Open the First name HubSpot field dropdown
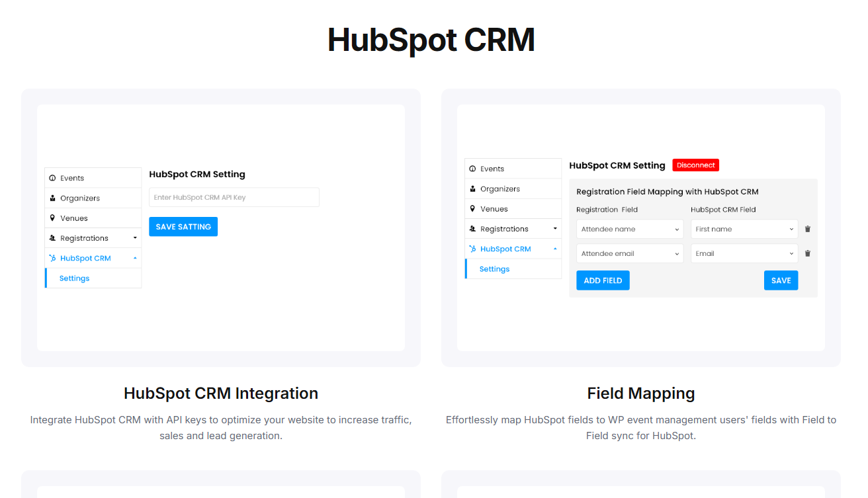 click(744, 229)
